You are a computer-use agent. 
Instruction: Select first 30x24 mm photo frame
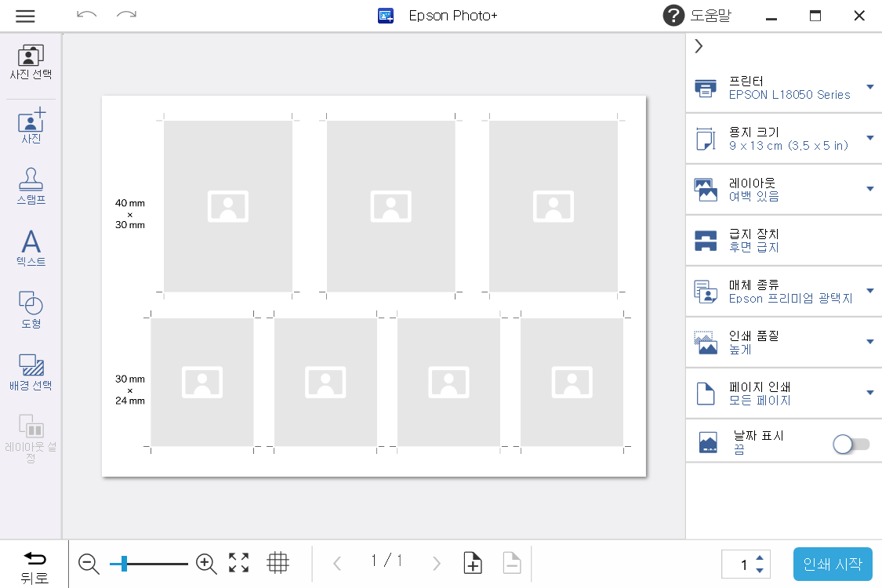coord(202,383)
